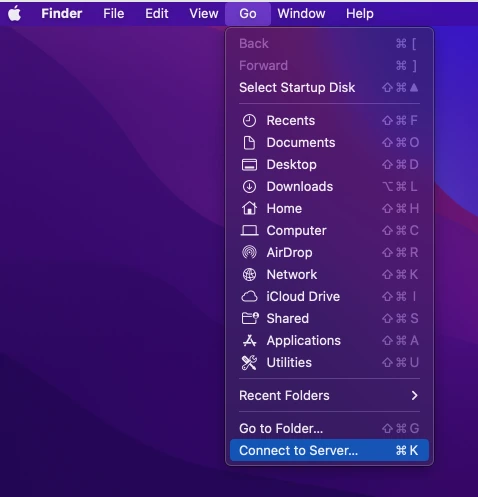Click the Desktop label text
This screenshot has height=497, width=478.
point(292,165)
